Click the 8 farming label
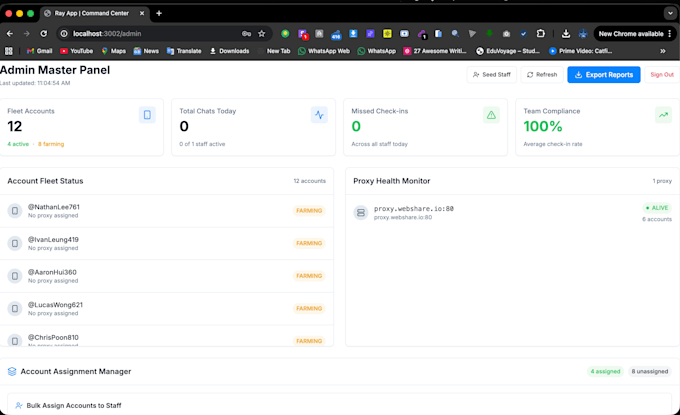The height and width of the screenshot is (415, 680). coord(51,144)
